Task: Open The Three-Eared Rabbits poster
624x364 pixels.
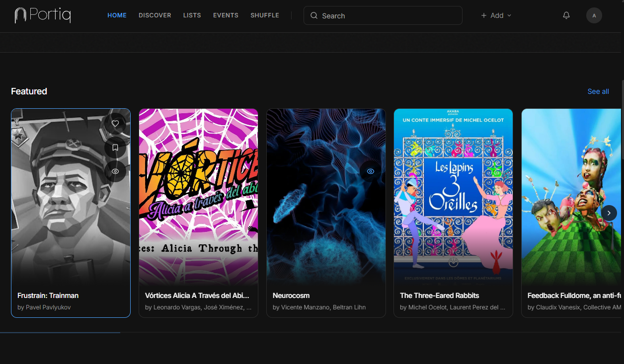Action: coord(453,197)
